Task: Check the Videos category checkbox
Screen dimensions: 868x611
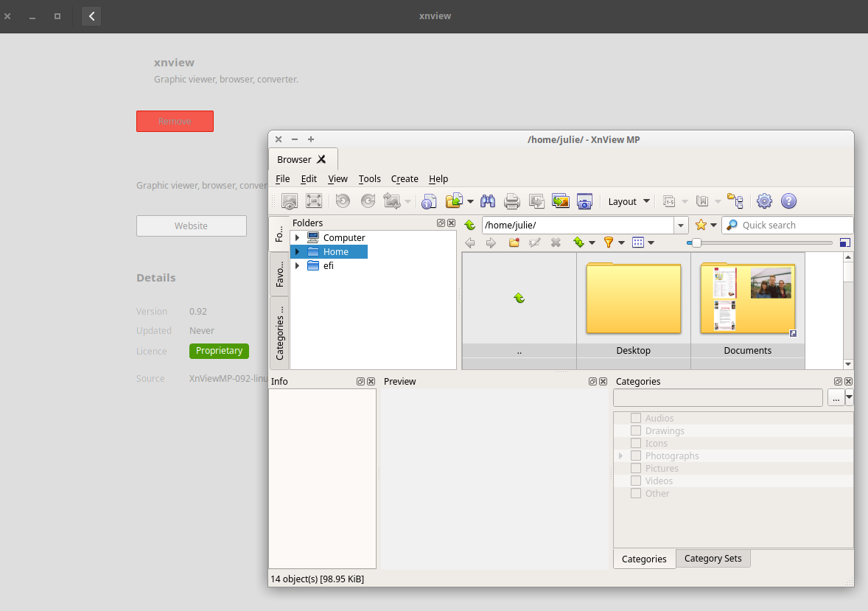Action: pyautogui.click(x=635, y=481)
